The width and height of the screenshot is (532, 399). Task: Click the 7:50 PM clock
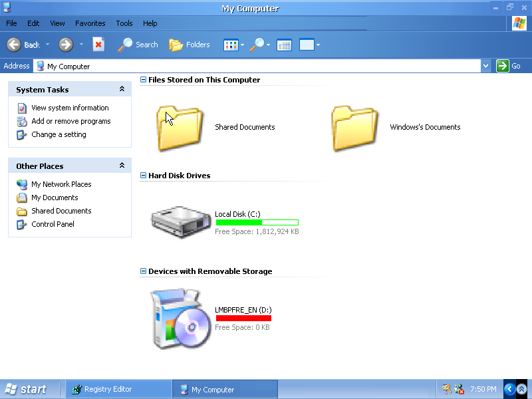click(483, 389)
